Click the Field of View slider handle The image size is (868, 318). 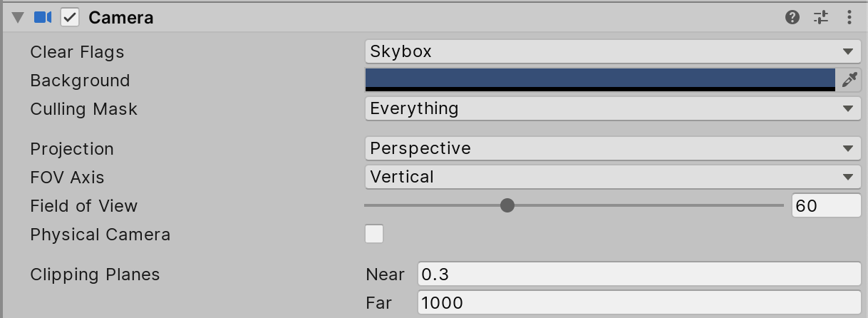pos(507,205)
